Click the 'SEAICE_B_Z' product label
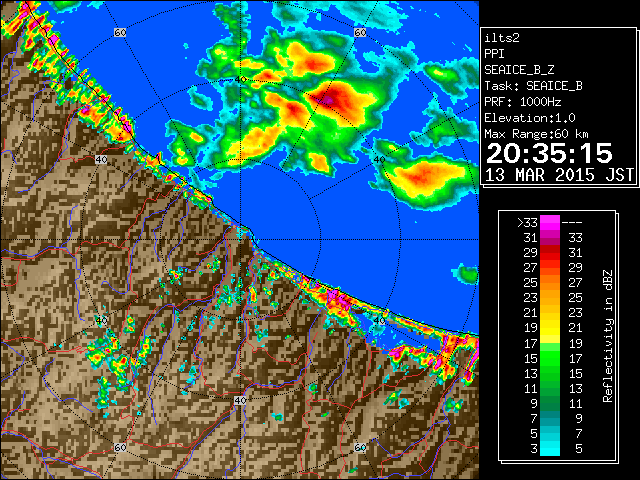640x480 pixels. [x=519, y=70]
